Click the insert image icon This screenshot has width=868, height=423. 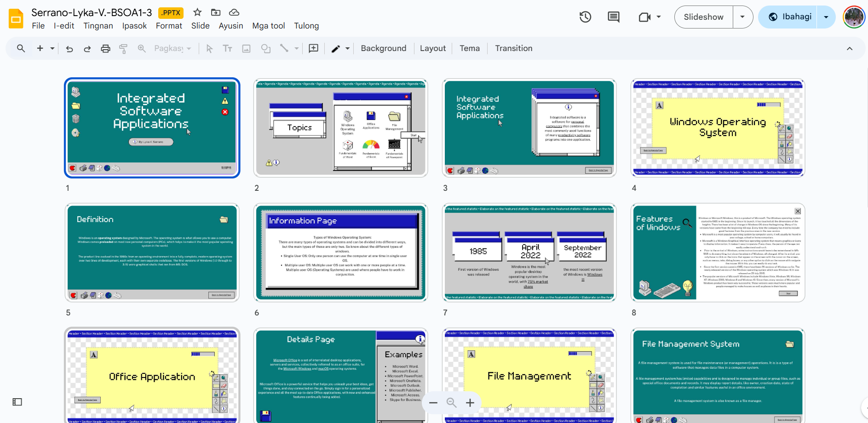[247, 48]
